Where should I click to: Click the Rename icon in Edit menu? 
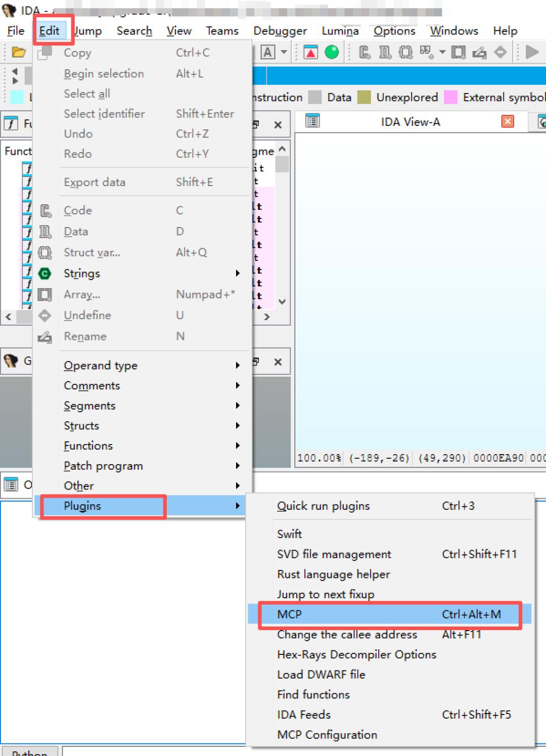pos(45,337)
